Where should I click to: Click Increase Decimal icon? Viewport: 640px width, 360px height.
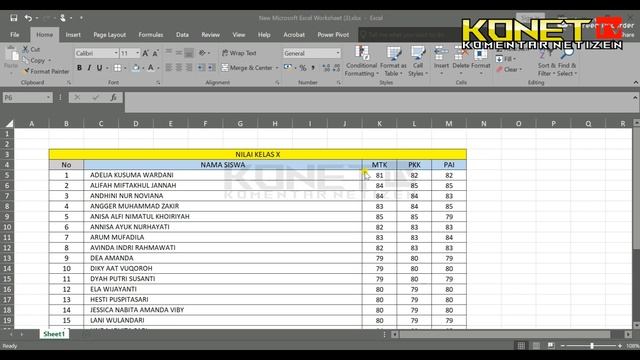[326, 68]
